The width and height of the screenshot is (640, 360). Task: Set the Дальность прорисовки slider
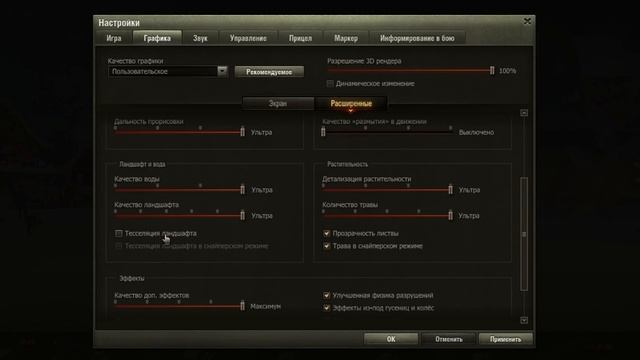click(179, 131)
